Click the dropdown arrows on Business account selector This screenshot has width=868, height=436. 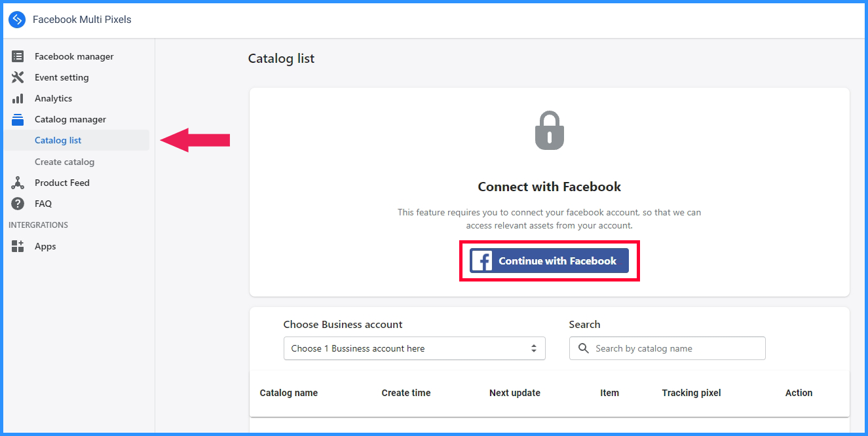click(534, 348)
